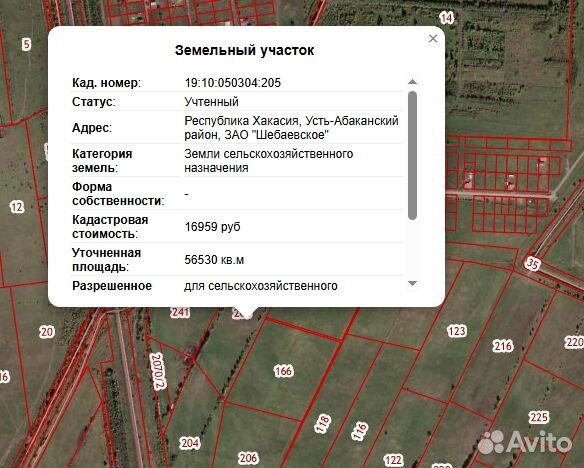584x468 pixels.
Task: Select parcel 116 on the map
Action: pyautogui.click(x=359, y=431)
